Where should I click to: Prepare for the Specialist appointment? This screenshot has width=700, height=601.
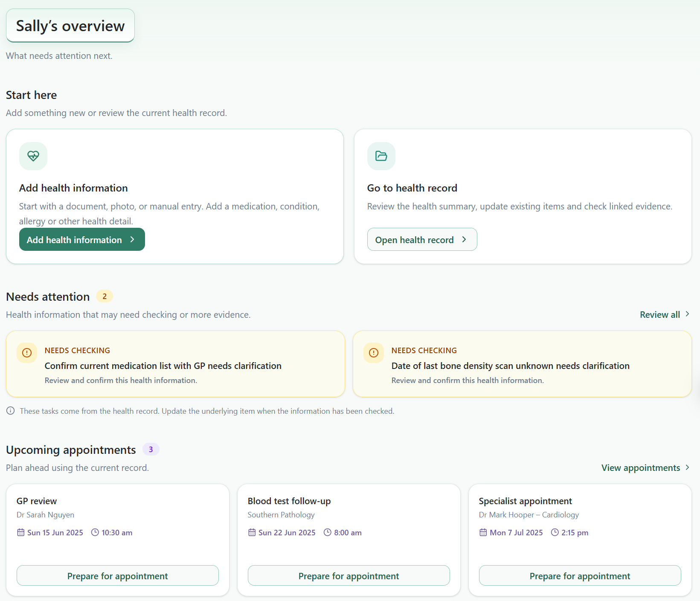pos(580,576)
